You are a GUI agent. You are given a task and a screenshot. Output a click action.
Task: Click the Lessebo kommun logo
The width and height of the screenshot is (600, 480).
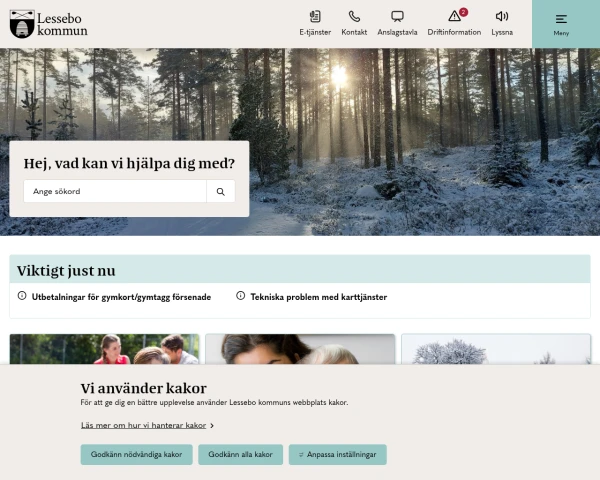(x=49, y=24)
